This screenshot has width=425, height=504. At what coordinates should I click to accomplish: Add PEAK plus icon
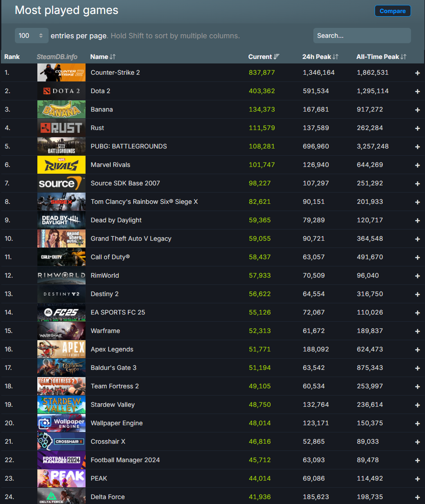417,479
